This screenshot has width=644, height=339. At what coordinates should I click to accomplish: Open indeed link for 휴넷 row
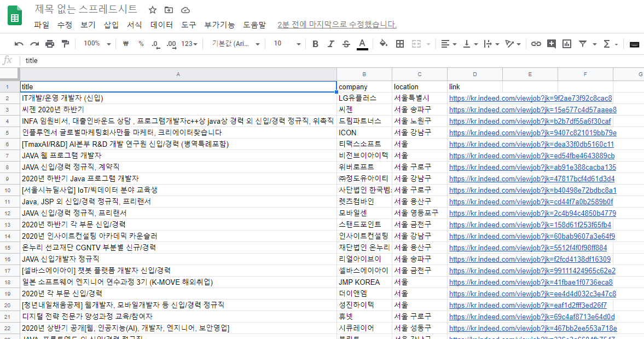point(532,317)
